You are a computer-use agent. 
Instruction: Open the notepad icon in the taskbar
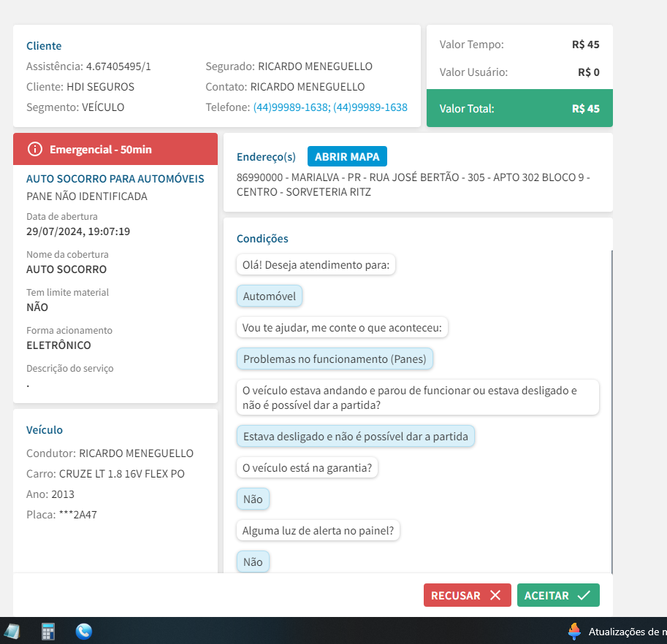[12, 632]
